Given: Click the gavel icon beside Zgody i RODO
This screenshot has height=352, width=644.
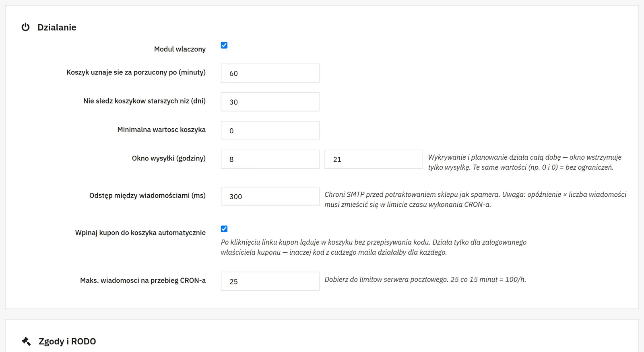Looking at the screenshot, I should 26,341.
